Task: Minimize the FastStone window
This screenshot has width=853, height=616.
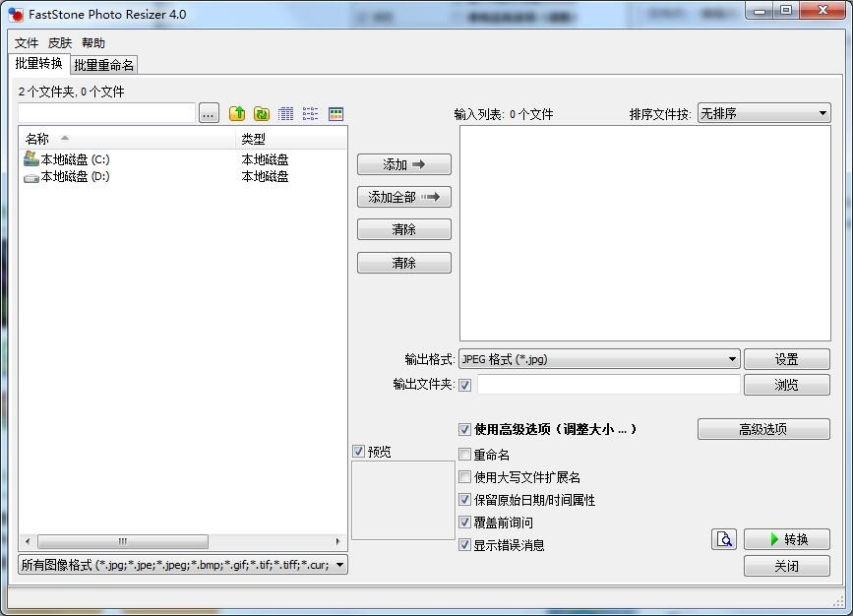Action: coord(760,11)
